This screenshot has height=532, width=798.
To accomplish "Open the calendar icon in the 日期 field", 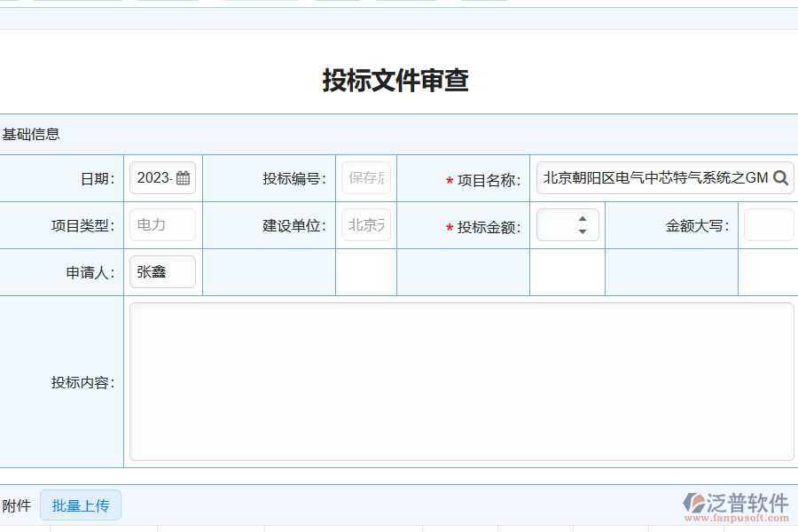I will 184,177.
